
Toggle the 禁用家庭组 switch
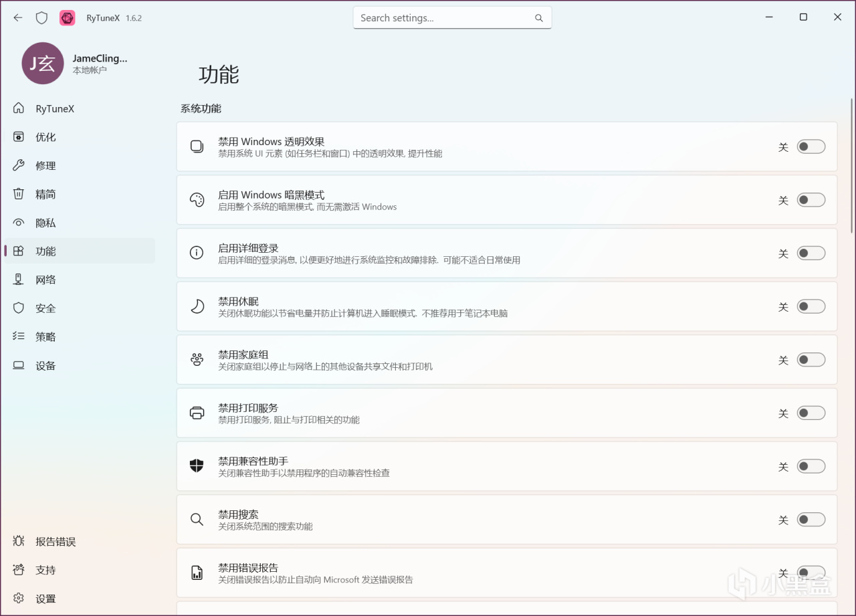pos(811,360)
